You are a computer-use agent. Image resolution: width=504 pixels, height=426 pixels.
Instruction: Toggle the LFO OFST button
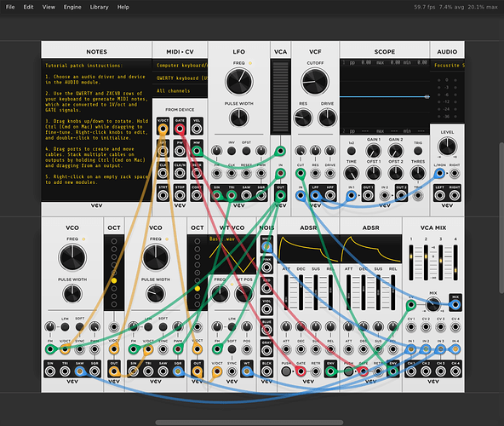(246, 151)
